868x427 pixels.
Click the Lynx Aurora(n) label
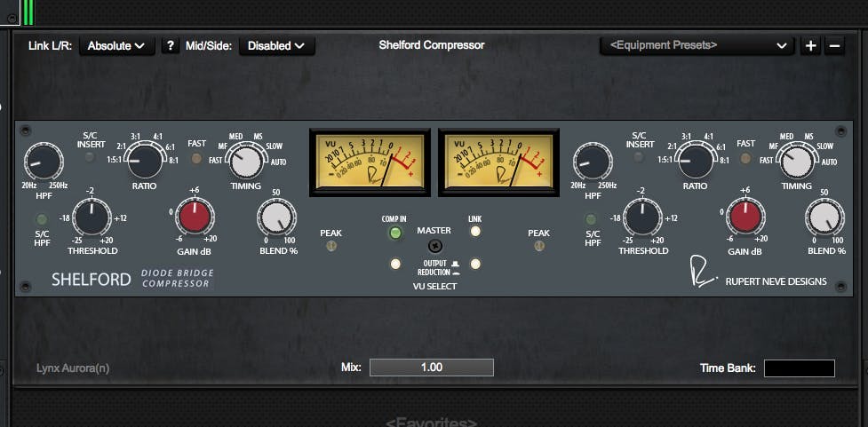click(x=73, y=368)
